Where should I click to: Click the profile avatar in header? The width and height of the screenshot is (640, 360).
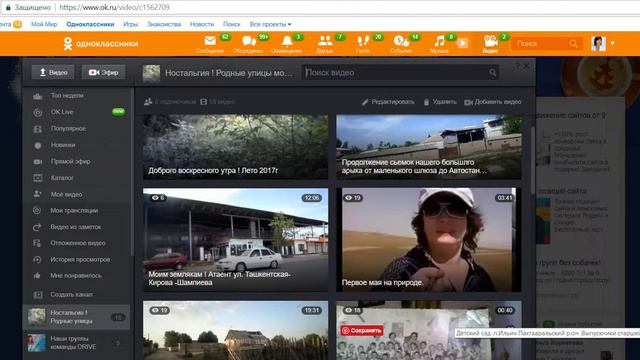[x=598, y=43]
